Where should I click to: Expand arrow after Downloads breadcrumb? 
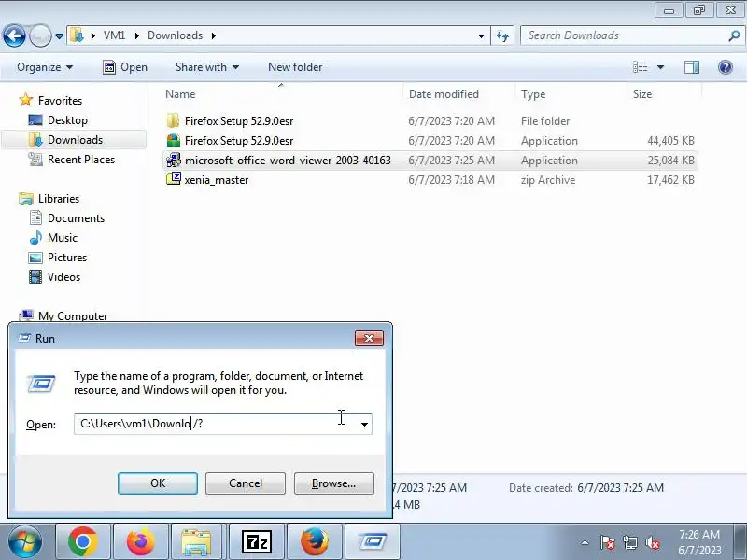214,35
